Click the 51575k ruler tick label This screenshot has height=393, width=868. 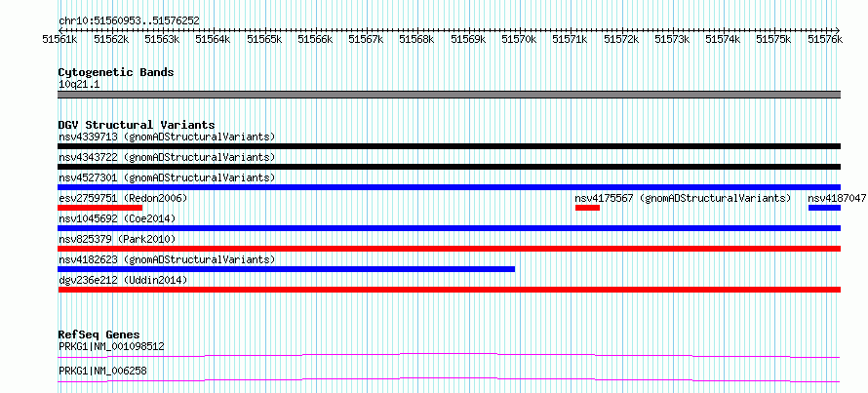click(774, 39)
